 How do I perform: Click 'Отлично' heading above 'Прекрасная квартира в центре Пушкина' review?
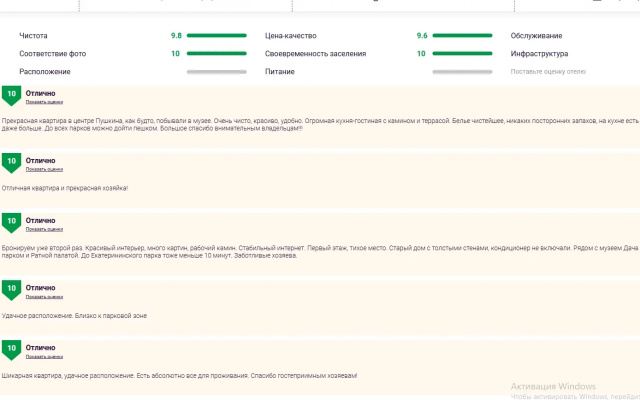tap(40, 93)
